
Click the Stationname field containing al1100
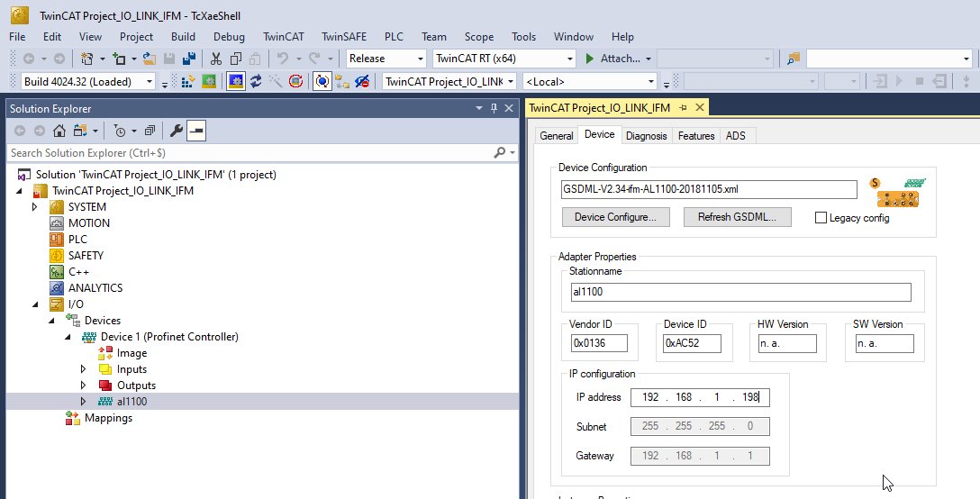(740, 292)
